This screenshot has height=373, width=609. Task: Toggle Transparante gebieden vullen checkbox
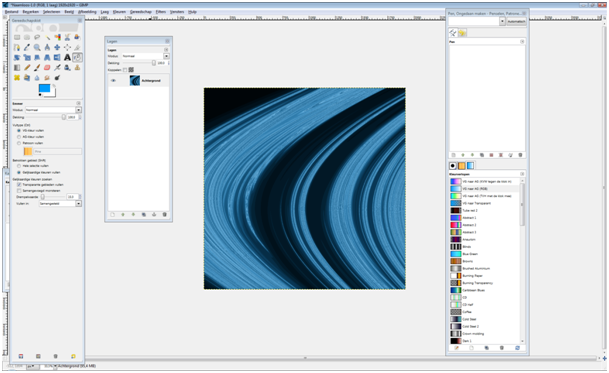pyautogui.click(x=19, y=185)
